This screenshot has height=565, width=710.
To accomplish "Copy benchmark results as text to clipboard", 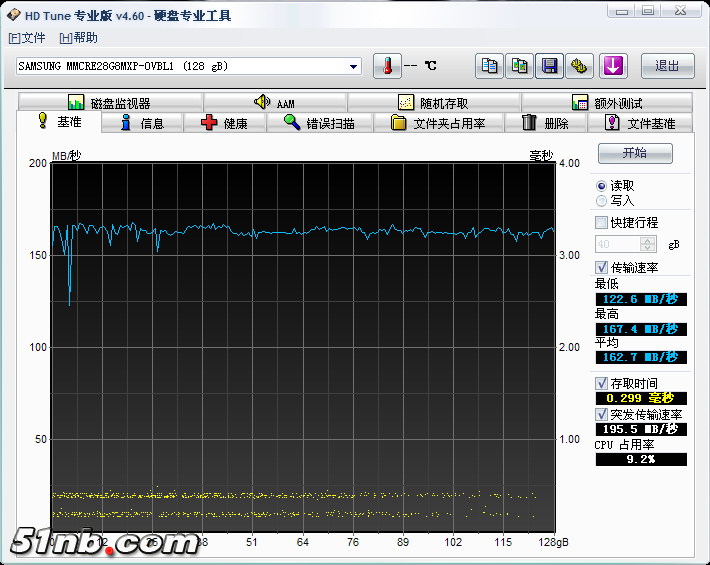I will coord(489,66).
